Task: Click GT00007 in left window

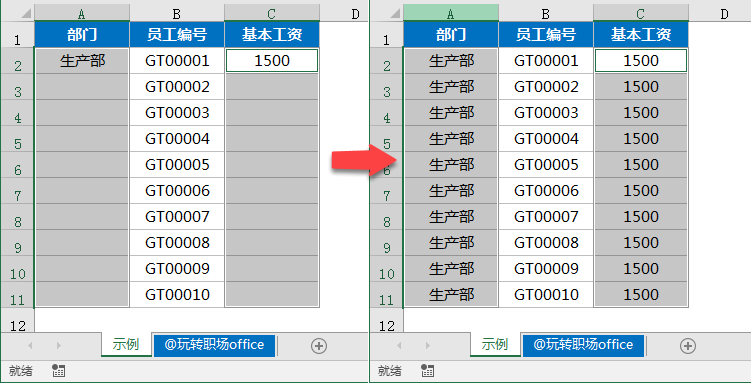Action: 177,216
